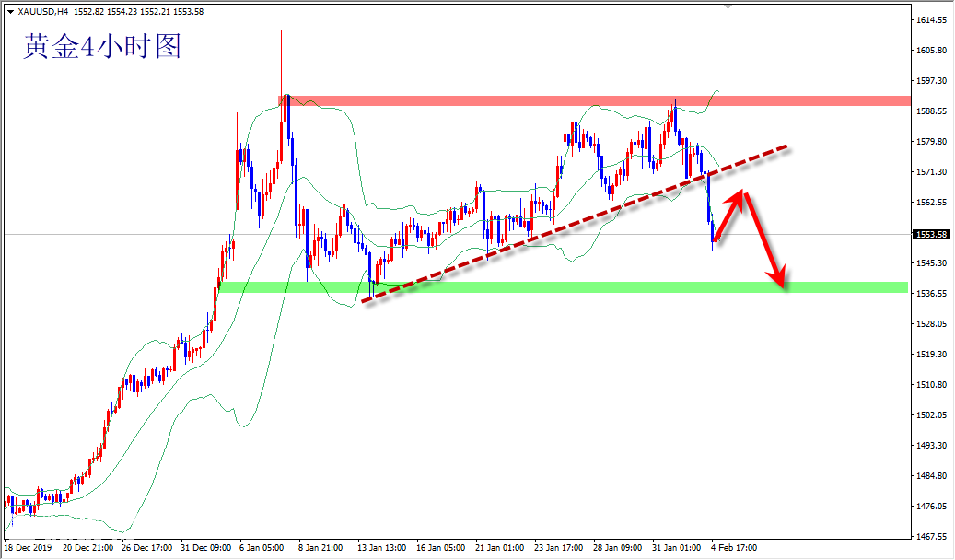
Task: Click the black triangle beside XAUUSD,H4
Action: (10, 12)
